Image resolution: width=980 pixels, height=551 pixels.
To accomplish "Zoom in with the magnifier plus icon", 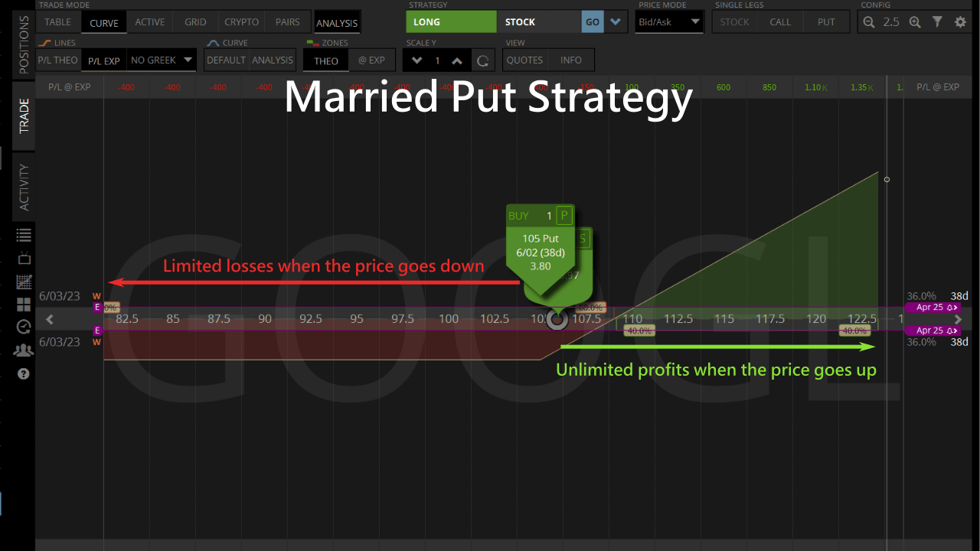I will [914, 22].
